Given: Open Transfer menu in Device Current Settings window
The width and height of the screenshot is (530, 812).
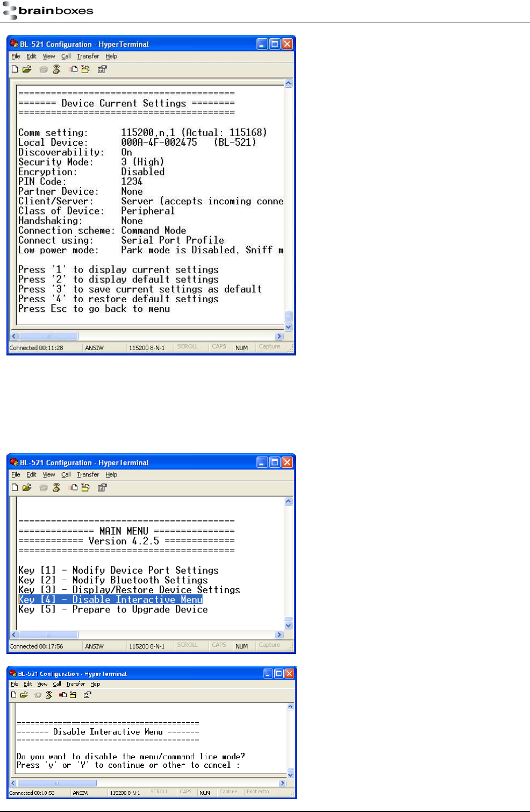Looking at the screenshot, I should 88,56.
